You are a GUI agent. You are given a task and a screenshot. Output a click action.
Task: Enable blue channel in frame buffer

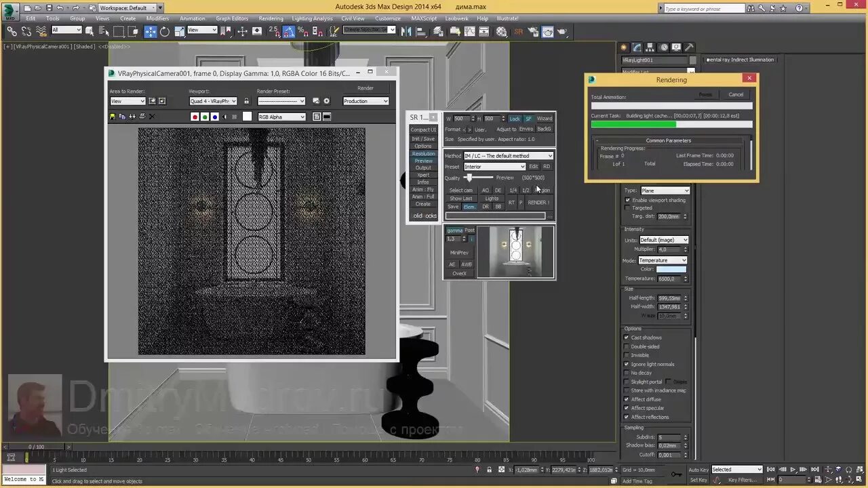coord(215,117)
